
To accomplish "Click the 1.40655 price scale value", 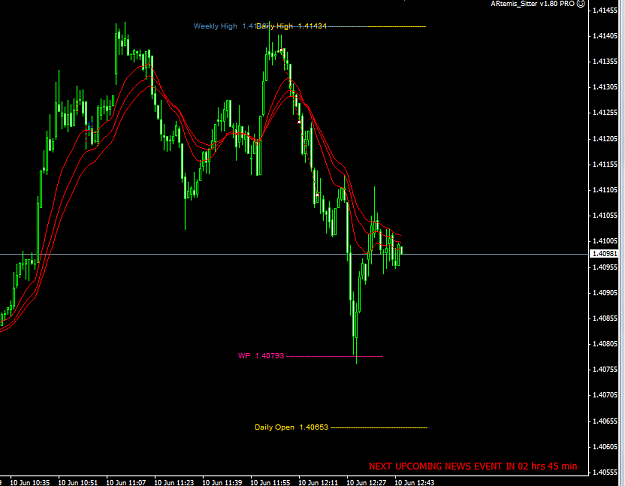I will pyautogui.click(x=605, y=421).
